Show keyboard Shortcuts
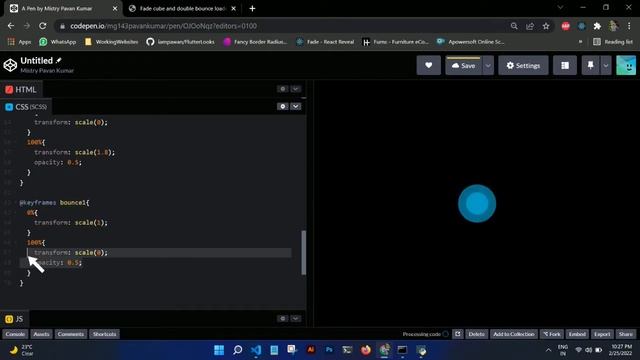640x360 pixels. (104, 334)
